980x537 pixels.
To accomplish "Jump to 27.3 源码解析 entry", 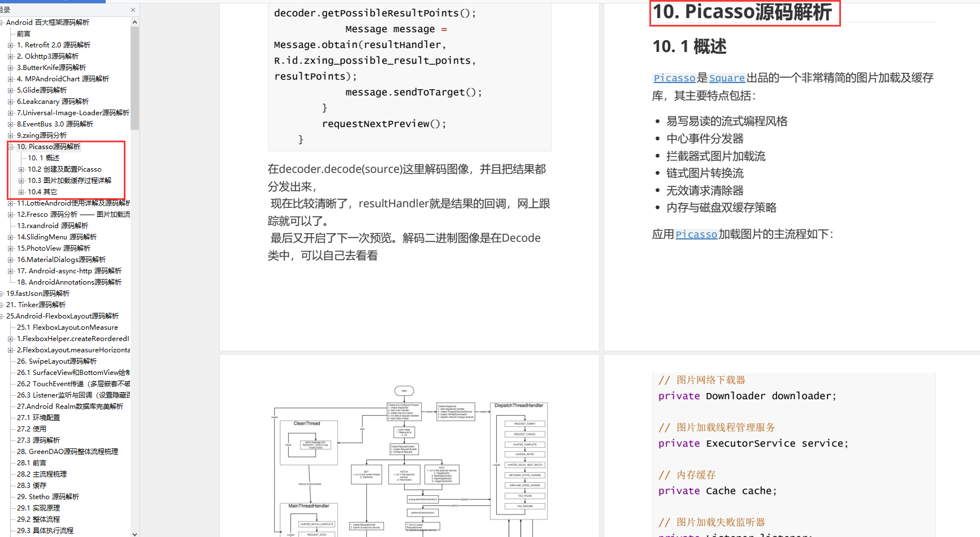I will pos(38,440).
